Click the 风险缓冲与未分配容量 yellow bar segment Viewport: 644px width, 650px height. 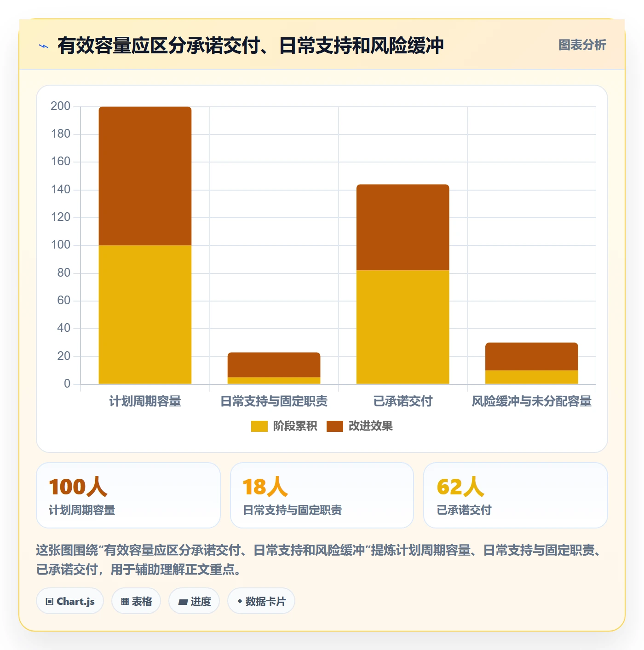[531, 377]
